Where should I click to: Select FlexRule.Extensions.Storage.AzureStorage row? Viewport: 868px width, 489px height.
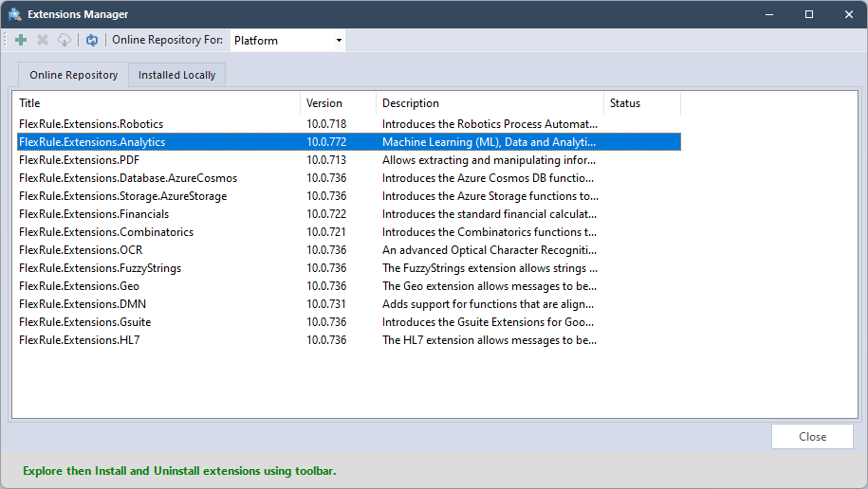tap(349, 196)
